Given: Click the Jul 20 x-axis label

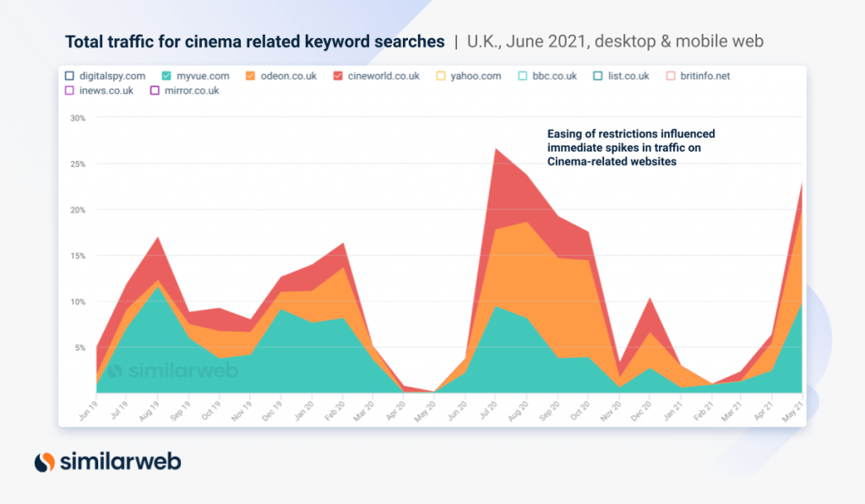Looking at the screenshot, I should 487,411.
